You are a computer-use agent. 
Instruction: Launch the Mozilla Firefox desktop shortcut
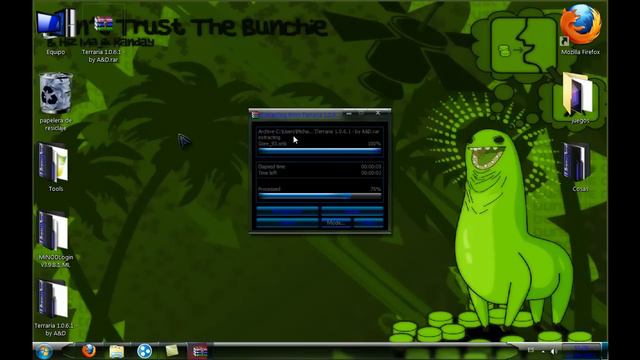pos(580,29)
